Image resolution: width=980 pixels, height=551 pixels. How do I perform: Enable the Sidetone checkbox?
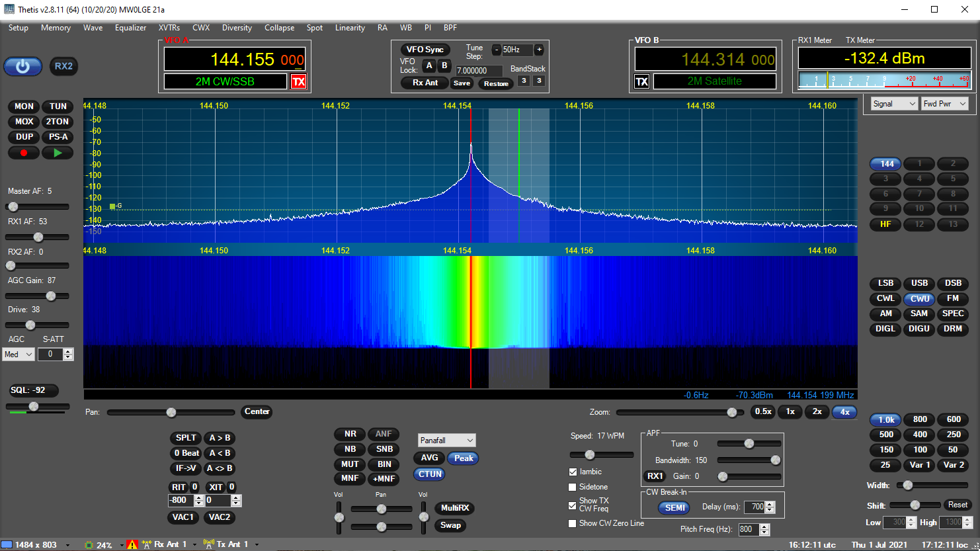(572, 486)
